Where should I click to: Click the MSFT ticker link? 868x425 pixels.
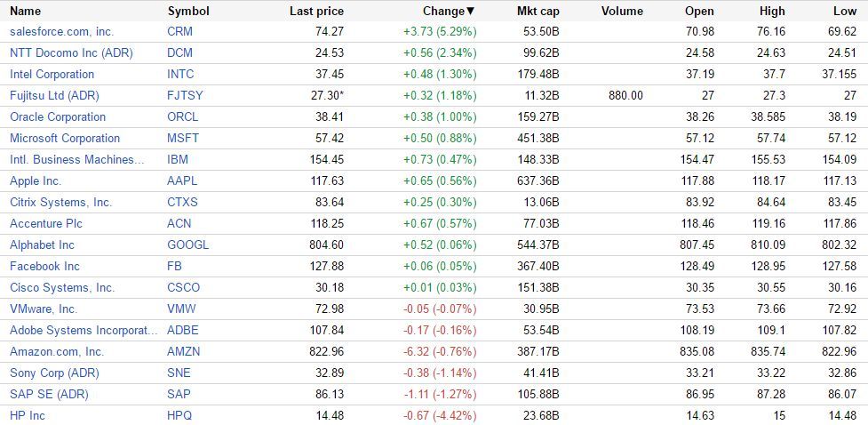pyautogui.click(x=183, y=138)
